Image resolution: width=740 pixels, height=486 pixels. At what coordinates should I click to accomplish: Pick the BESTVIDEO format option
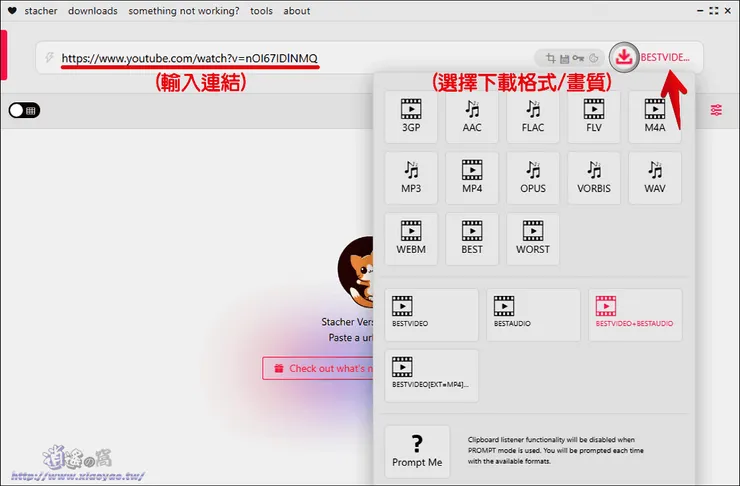pos(431,315)
